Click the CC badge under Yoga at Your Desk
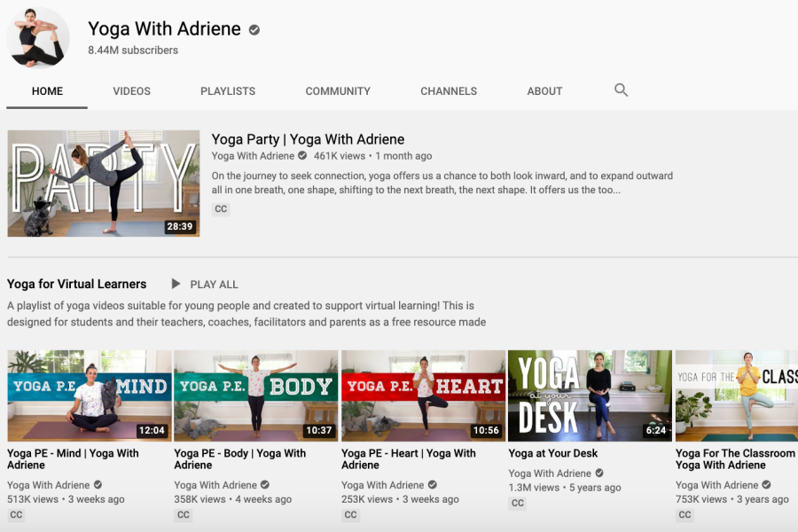Screen dimensions: 798x532 pyautogui.click(x=518, y=503)
